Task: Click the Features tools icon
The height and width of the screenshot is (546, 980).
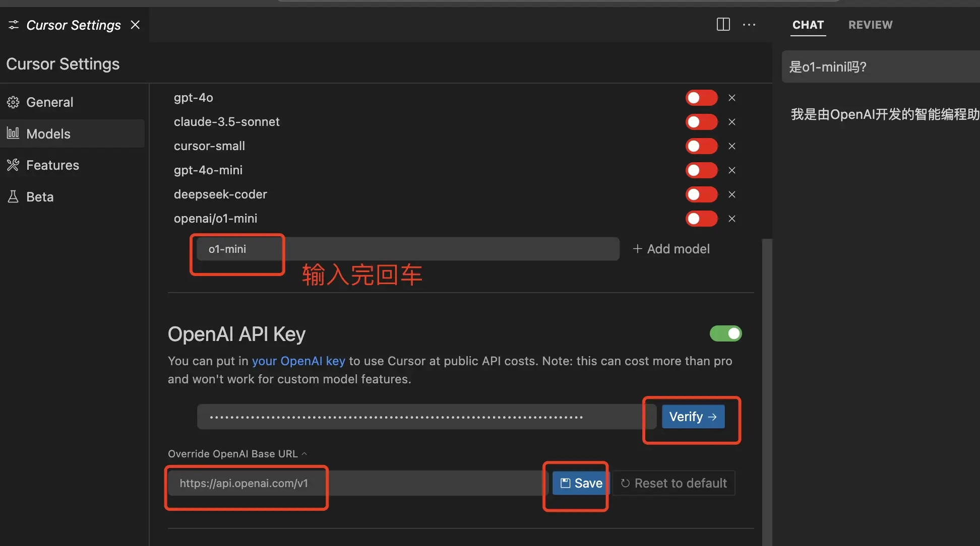Action: point(13,165)
